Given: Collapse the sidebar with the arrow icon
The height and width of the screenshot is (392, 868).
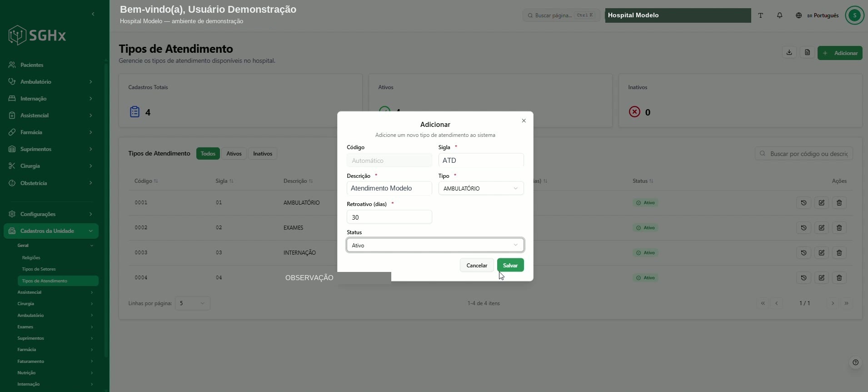Looking at the screenshot, I should coord(93,14).
